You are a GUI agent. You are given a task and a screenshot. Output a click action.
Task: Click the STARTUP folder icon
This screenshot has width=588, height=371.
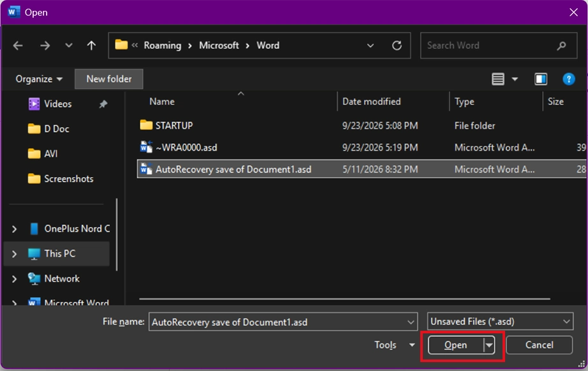pyautogui.click(x=146, y=125)
